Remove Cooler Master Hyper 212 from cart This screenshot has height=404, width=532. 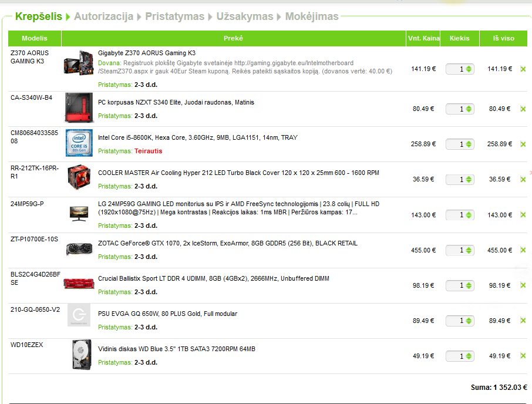(x=523, y=180)
